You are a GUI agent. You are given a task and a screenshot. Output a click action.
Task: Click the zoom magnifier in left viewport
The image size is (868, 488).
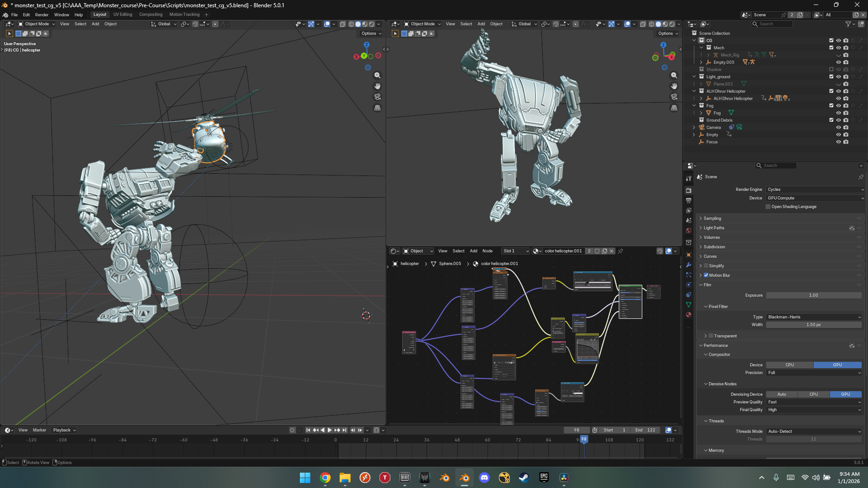377,76
